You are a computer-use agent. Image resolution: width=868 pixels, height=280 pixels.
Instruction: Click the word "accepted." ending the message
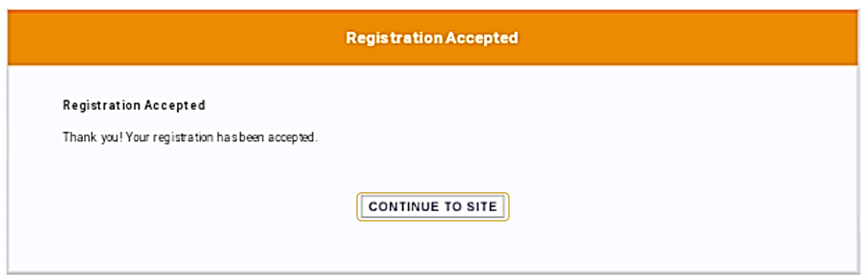[x=292, y=138]
